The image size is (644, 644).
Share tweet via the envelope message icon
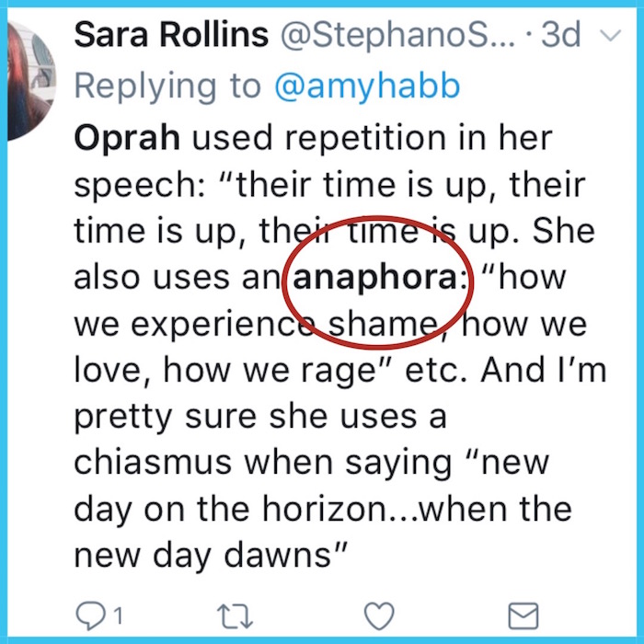pos(523,615)
